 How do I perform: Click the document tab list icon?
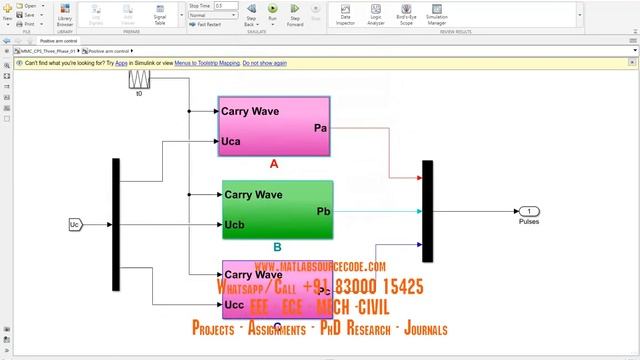pos(633,41)
